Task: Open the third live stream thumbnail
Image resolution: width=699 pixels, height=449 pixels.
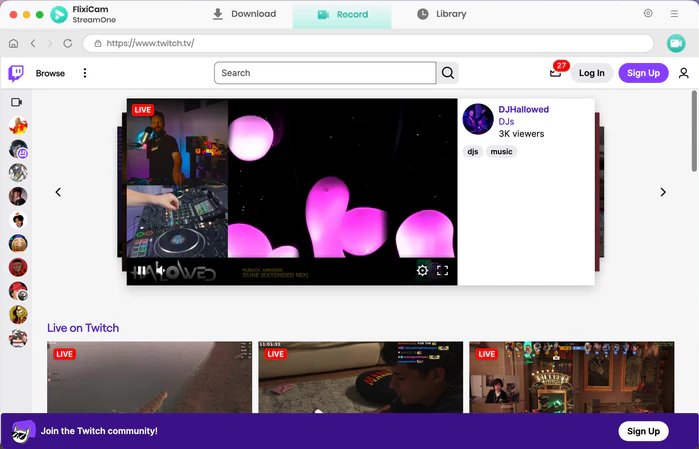Action: click(572, 377)
